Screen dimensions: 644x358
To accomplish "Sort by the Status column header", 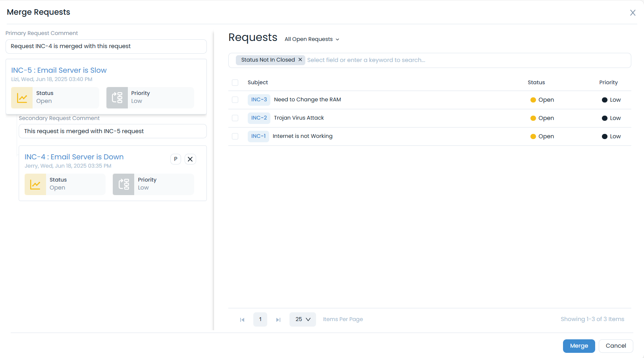I will pos(536,83).
